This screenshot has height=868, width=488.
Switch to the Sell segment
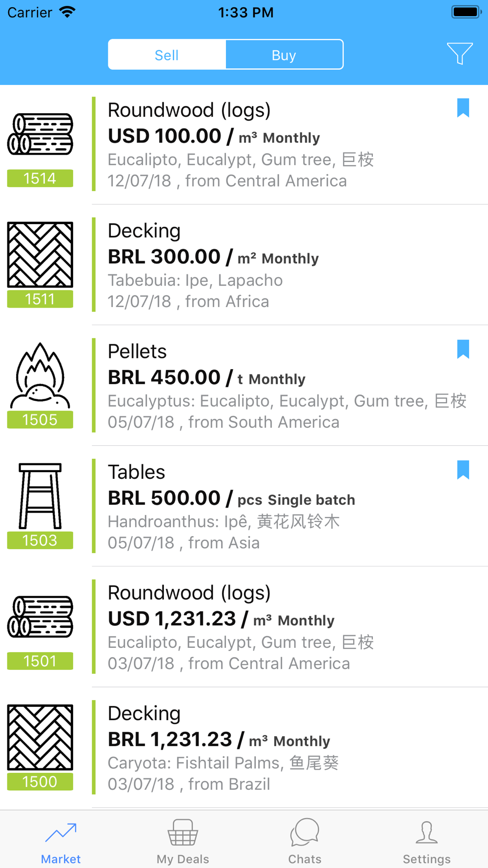[x=167, y=55]
